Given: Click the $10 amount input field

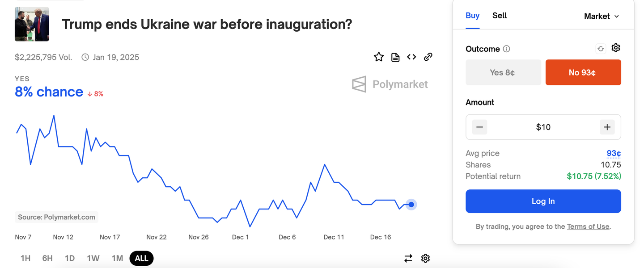Looking at the screenshot, I should (x=543, y=127).
